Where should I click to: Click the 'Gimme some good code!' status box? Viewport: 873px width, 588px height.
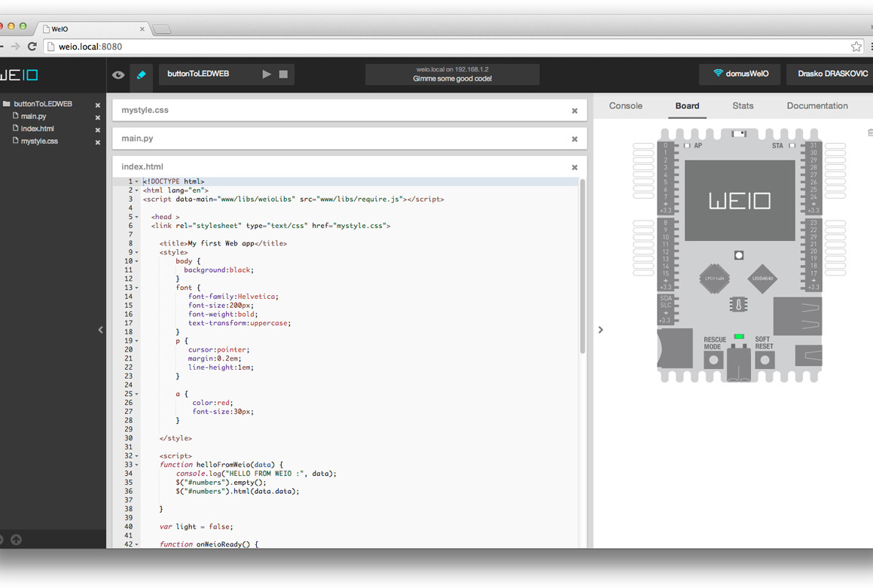pyautogui.click(x=452, y=75)
